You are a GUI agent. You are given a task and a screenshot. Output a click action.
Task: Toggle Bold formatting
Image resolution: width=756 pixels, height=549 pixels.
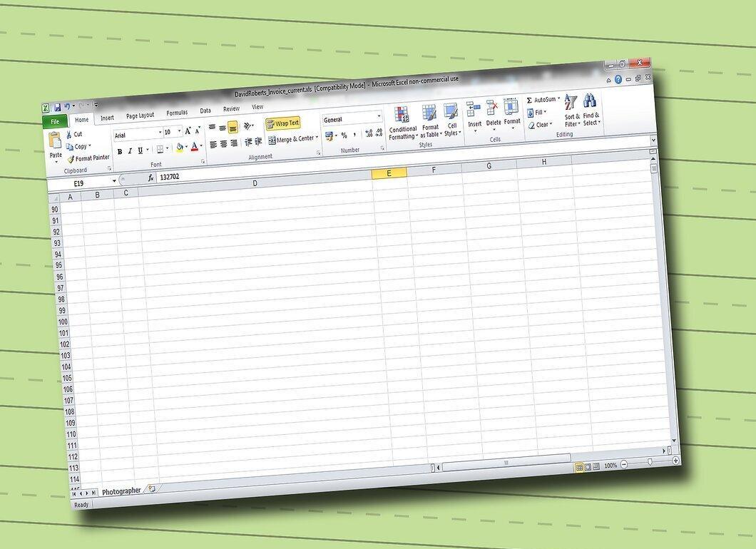click(119, 152)
